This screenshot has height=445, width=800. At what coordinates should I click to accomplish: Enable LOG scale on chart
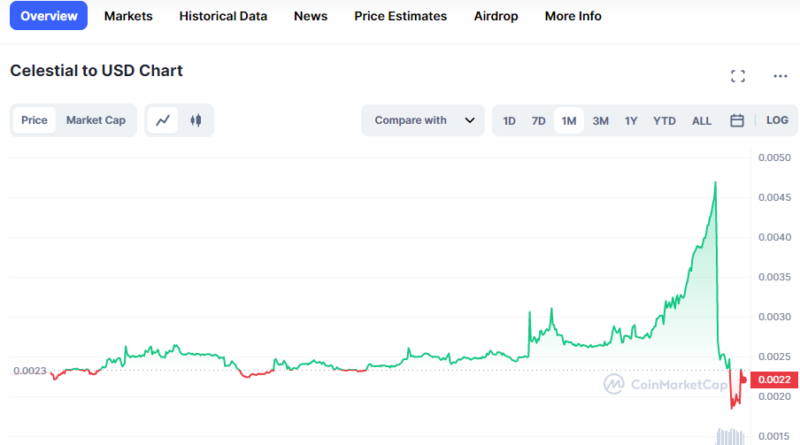point(777,120)
